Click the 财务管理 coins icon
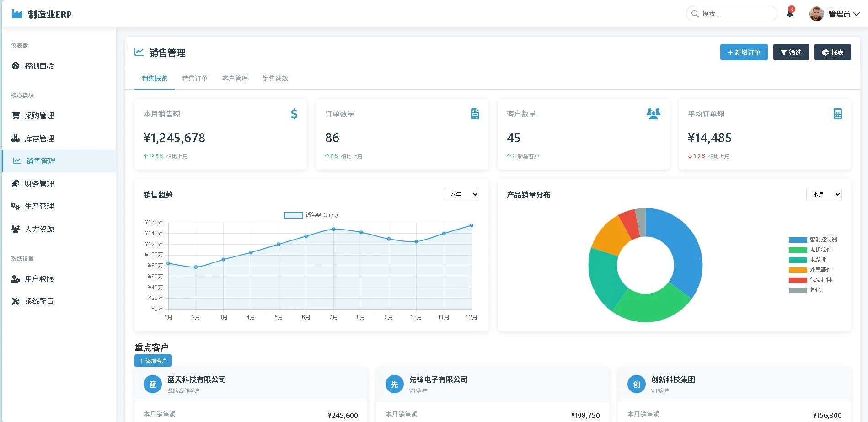The height and width of the screenshot is (422, 868). click(x=16, y=184)
